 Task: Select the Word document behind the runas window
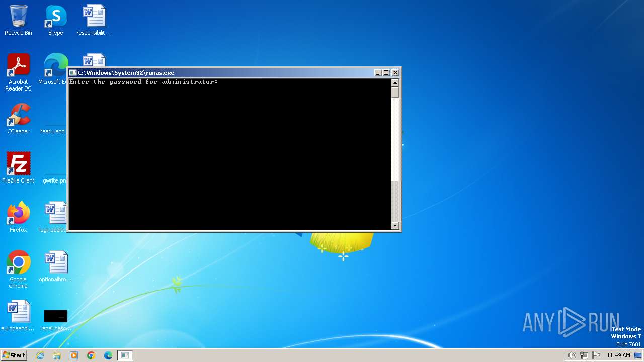point(94,60)
